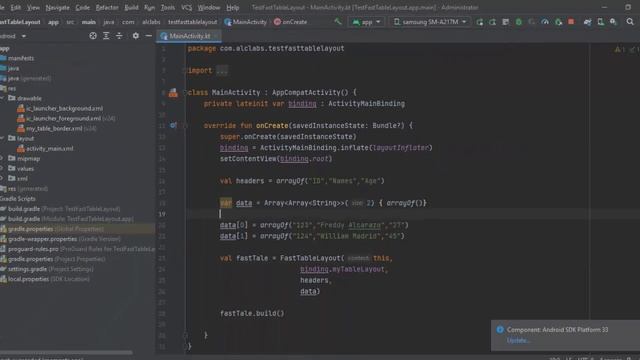Click testfasttablelayout in the breadcrumb
Image resolution: width=640 pixels, height=360 pixels.
193,22
